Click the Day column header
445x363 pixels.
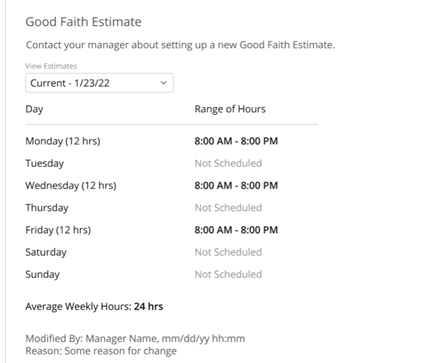pos(34,109)
